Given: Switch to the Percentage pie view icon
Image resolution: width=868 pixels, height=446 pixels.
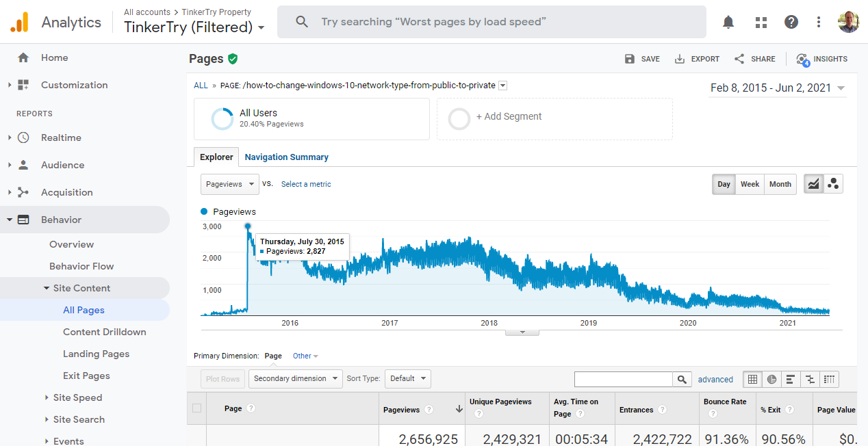Looking at the screenshot, I should pos(771,379).
